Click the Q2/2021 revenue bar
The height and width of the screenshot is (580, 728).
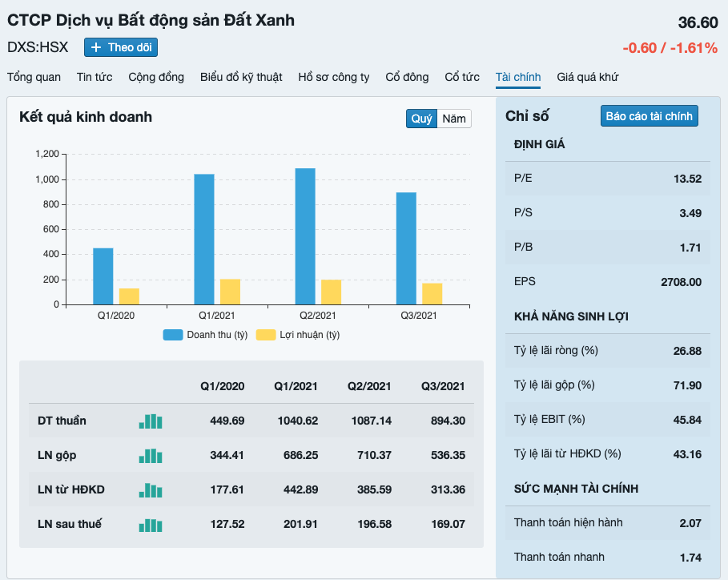click(x=305, y=236)
